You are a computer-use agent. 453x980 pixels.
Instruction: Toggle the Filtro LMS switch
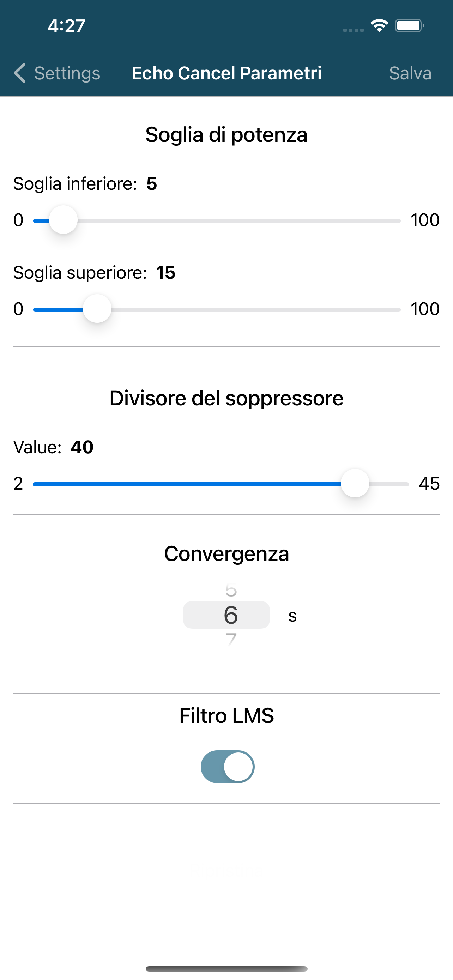(x=228, y=767)
